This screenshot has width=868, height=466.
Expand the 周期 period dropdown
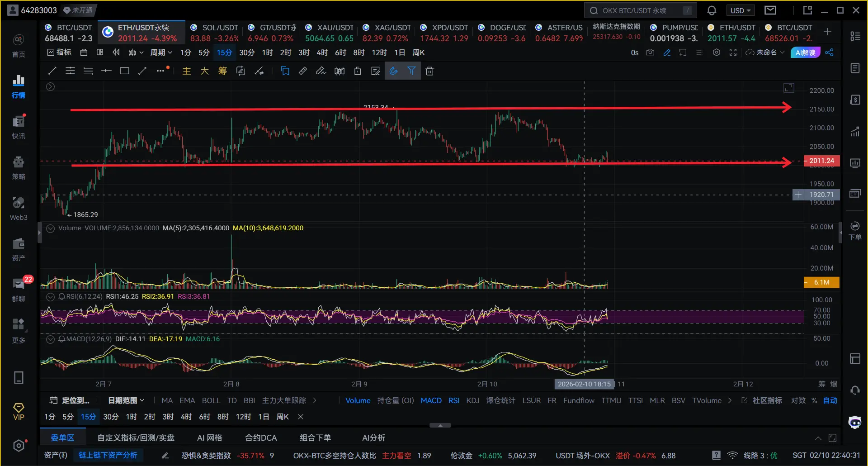tap(161, 52)
